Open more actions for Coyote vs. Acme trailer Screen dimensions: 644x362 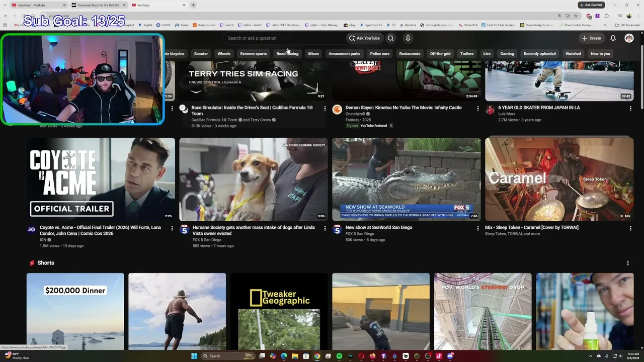click(172, 228)
